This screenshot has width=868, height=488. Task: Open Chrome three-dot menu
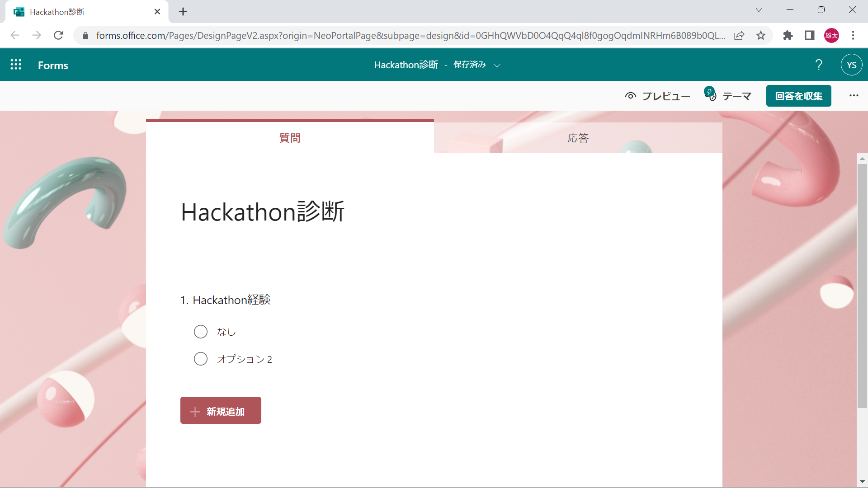853,35
